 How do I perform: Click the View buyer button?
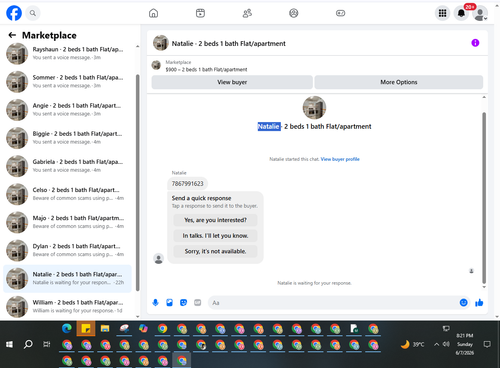point(232,82)
